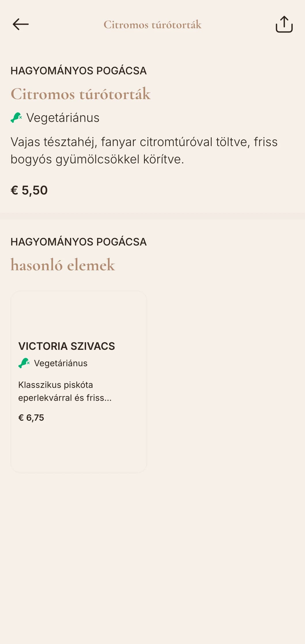
Task: Select the top HAGYOMÁNYOS POGÁCSA category label
Action: tap(79, 71)
